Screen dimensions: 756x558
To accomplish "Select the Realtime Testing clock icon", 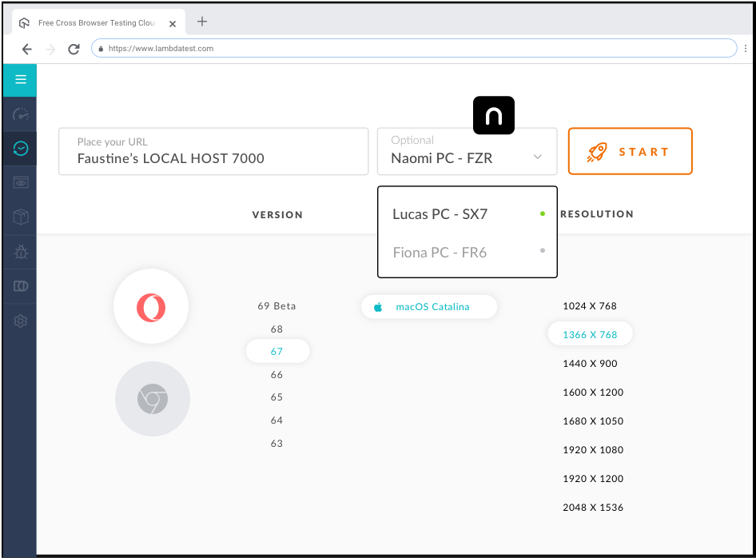I will (x=19, y=148).
